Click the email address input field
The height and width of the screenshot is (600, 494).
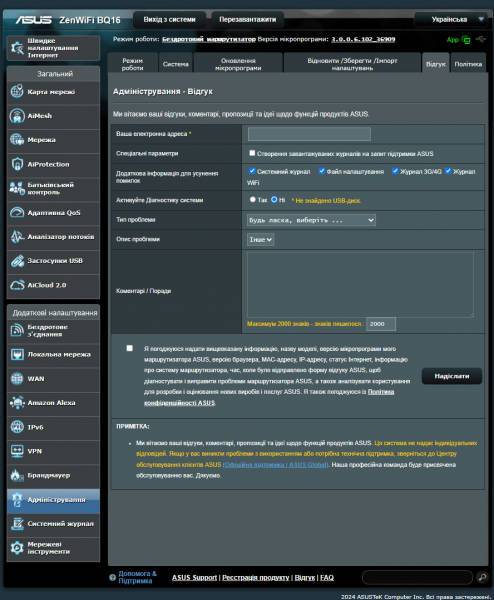(309, 134)
